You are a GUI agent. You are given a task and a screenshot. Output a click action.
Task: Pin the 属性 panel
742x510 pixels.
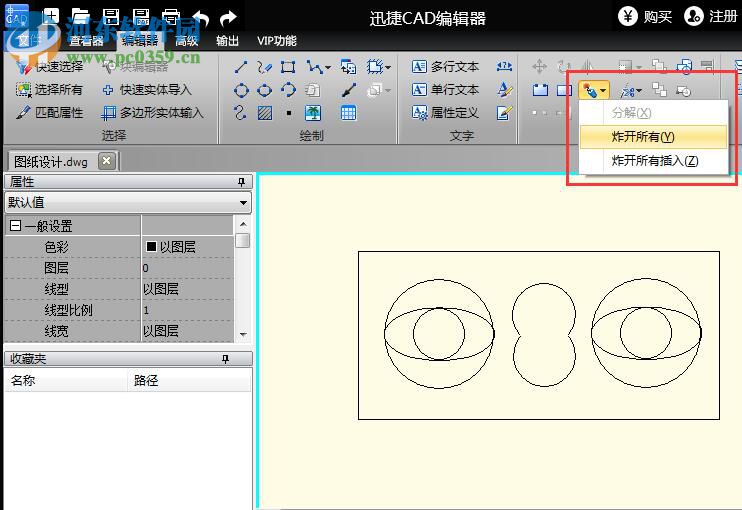(241, 182)
